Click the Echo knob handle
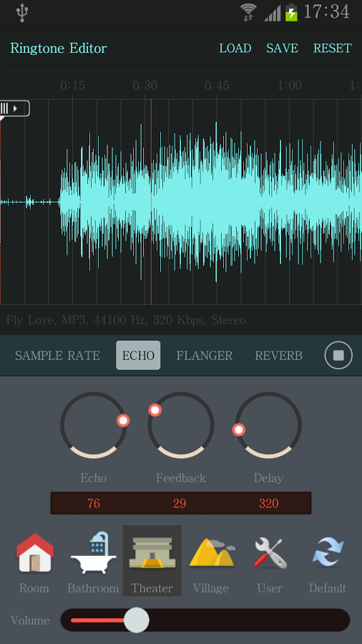362x644 pixels. coord(123,420)
